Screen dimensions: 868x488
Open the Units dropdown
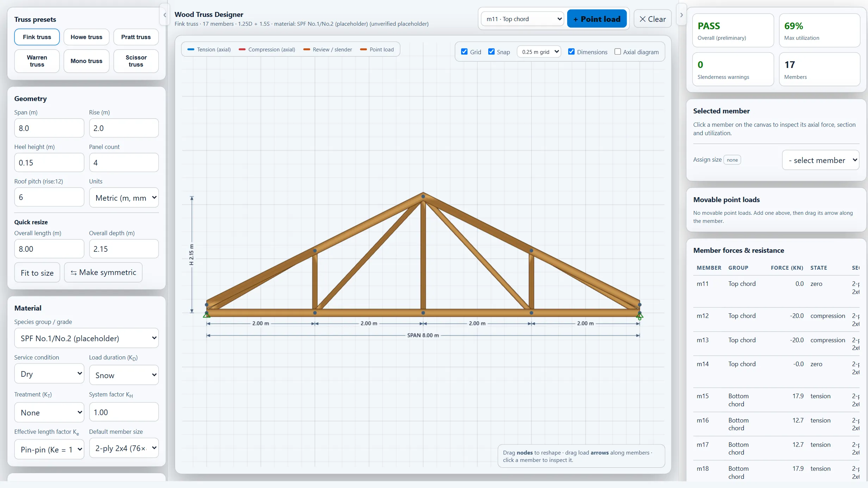[124, 198]
